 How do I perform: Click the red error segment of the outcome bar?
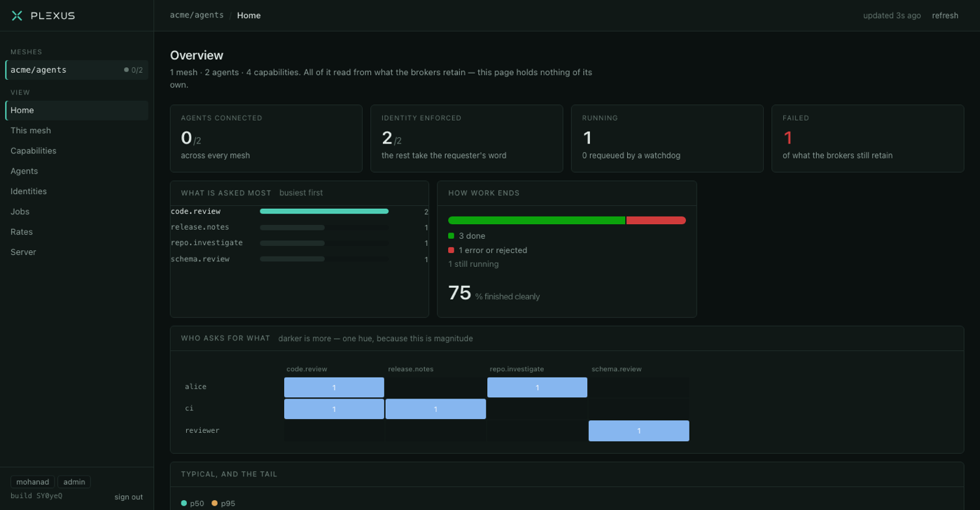(x=656, y=220)
